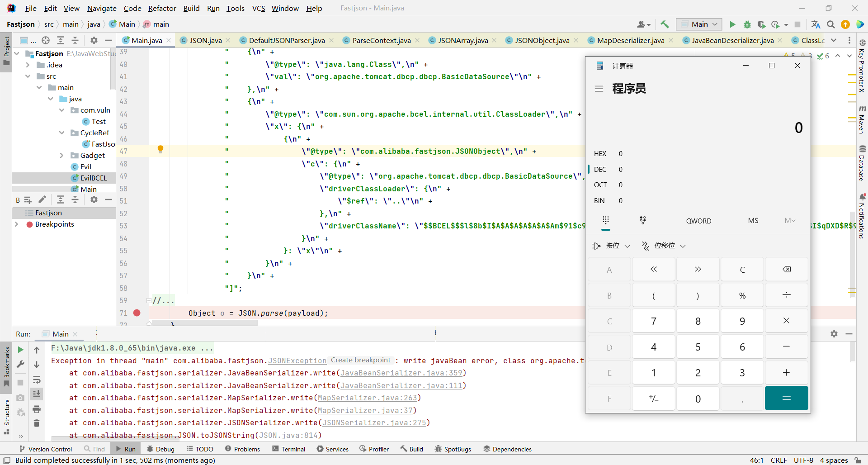Open the Database tool window sidebar
This screenshot has width=868, height=465.
[862, 163]
